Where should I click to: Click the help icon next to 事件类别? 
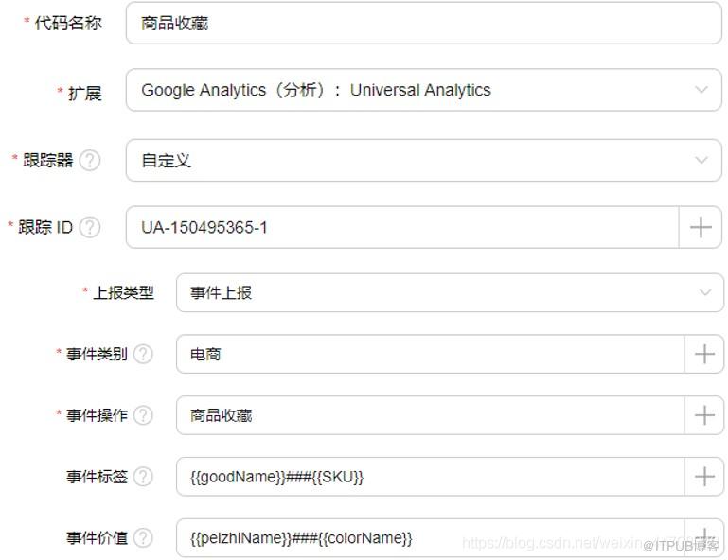click(143, 354)
